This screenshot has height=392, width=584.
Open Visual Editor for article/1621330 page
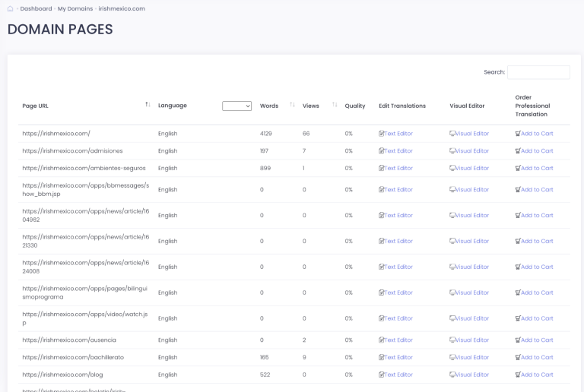click(x=469, y=241)
